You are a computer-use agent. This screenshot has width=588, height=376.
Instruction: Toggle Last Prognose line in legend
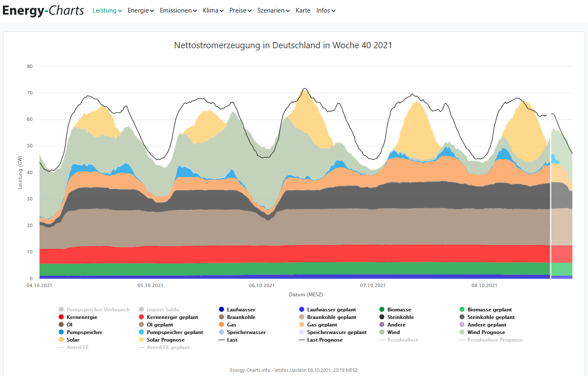click(321, 340)
